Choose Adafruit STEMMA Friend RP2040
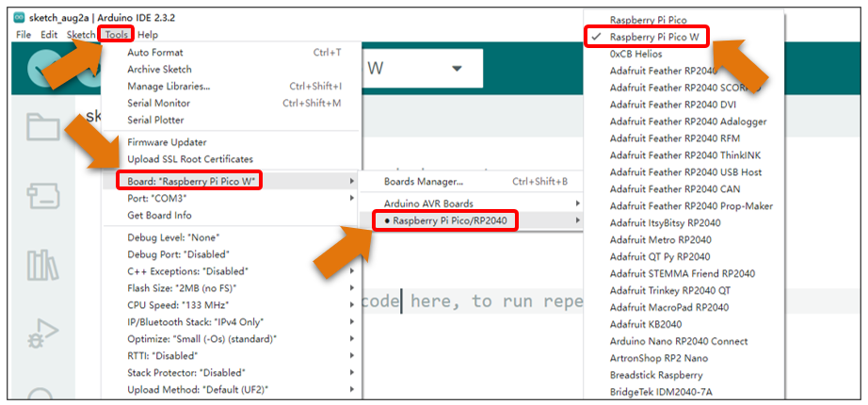The width and height of the screenshot is (868, 405). click(683, 274)
